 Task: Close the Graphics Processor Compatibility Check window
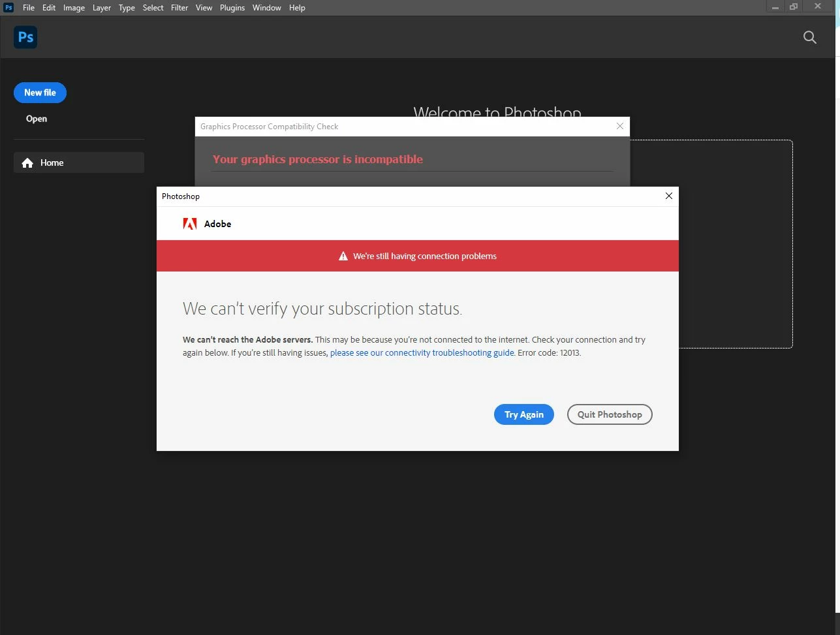[x=620, y=126]
